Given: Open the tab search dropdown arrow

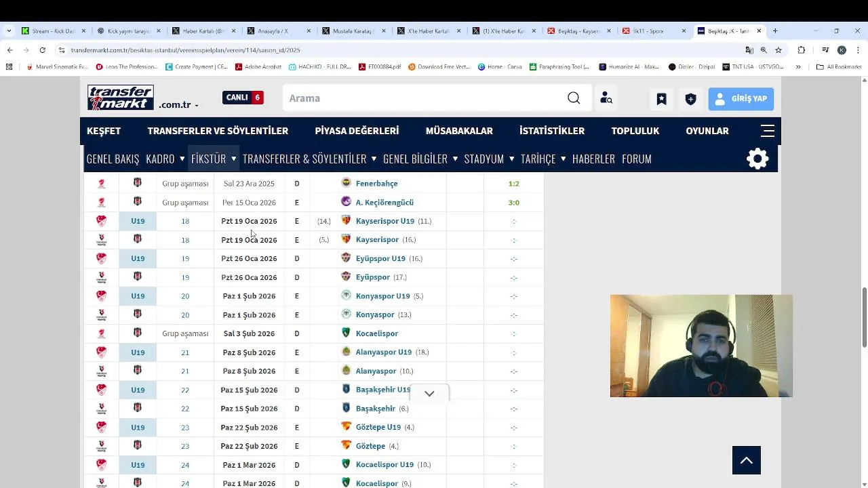Looking at the screenshot, I should point(8,30).
